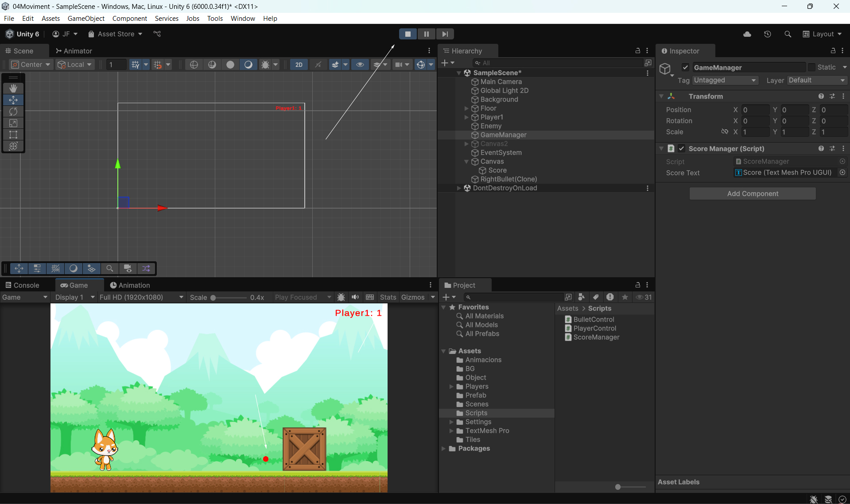Viewport: 850px width, 504px height.
Task: Expand the Player1 object in Hierarchy
Action: 466,117
